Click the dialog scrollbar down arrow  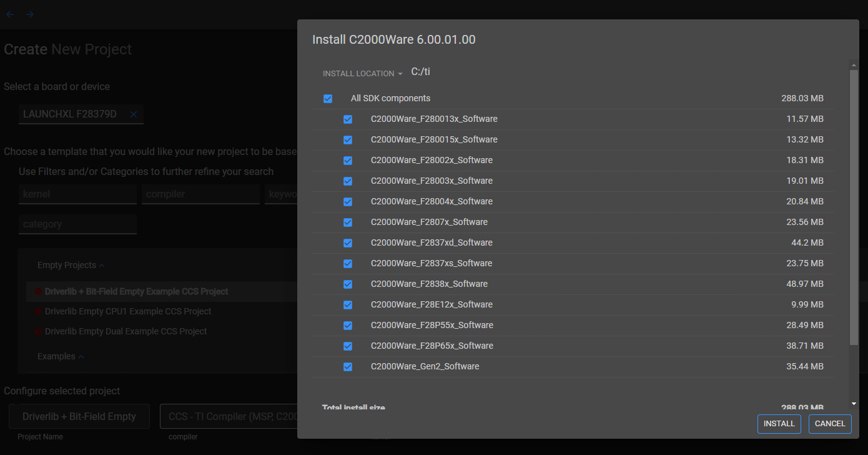click(x=854, y=404)
